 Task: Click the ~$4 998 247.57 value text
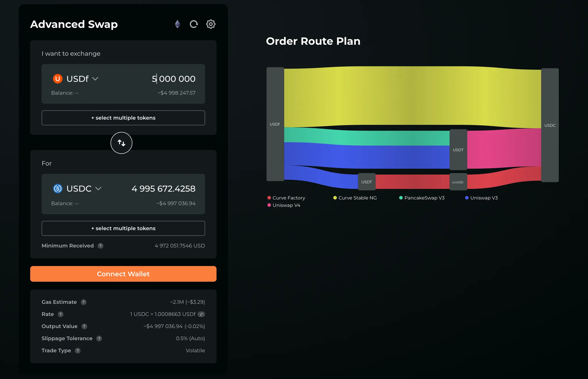coord(176,93)
